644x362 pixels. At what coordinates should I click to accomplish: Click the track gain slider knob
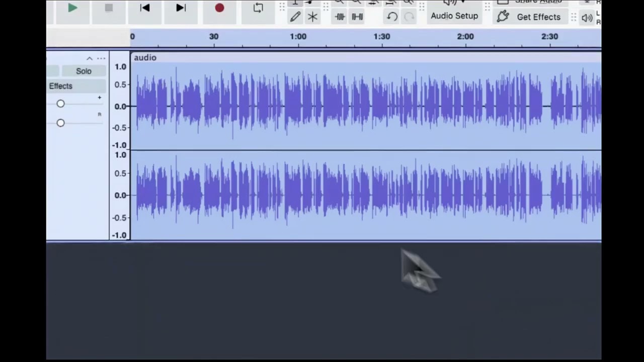[60, 104]
